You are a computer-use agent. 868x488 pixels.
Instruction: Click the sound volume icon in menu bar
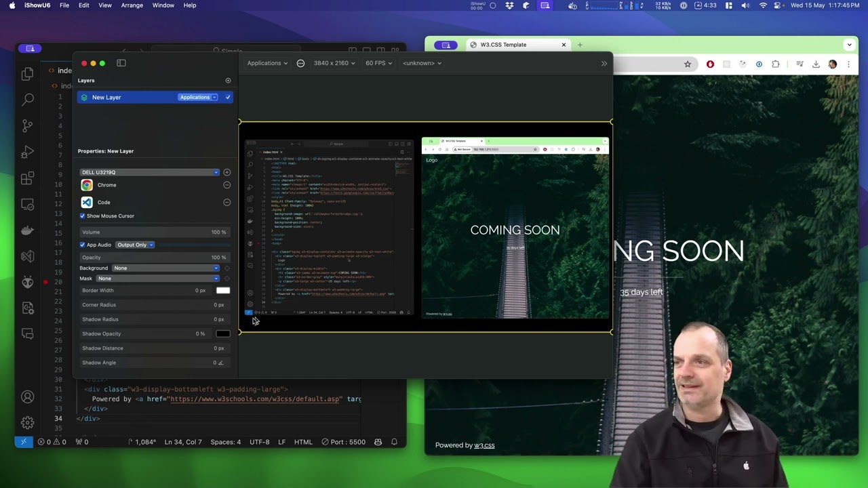(746, 5)
